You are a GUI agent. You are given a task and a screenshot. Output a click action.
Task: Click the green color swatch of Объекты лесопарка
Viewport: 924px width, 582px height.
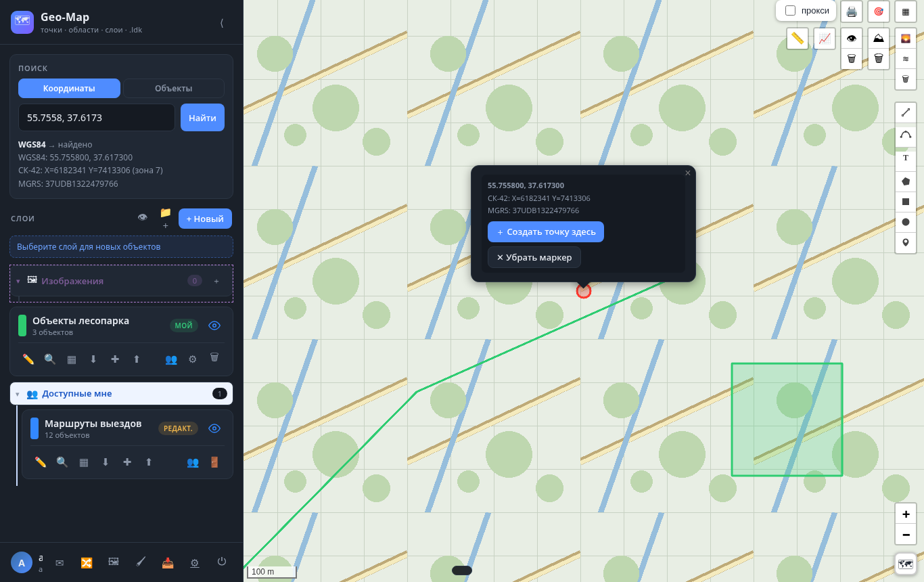pyautogui.click(x=22, y=326)
